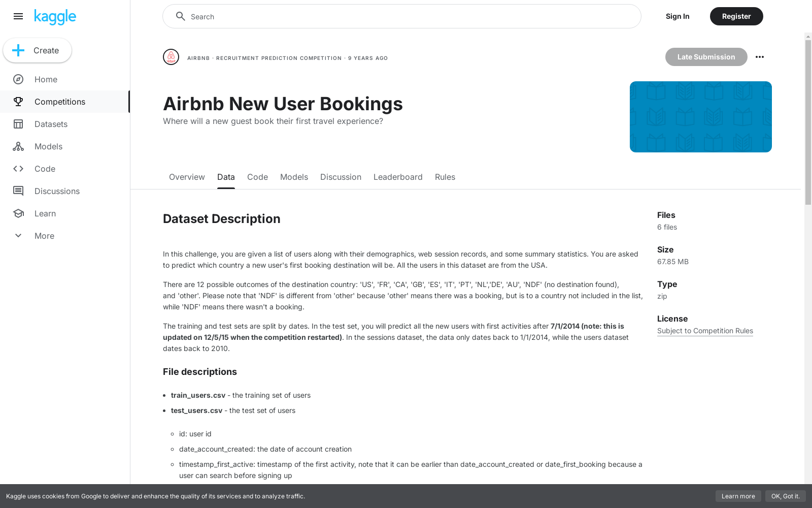Open Discussions chat icon

18,191
